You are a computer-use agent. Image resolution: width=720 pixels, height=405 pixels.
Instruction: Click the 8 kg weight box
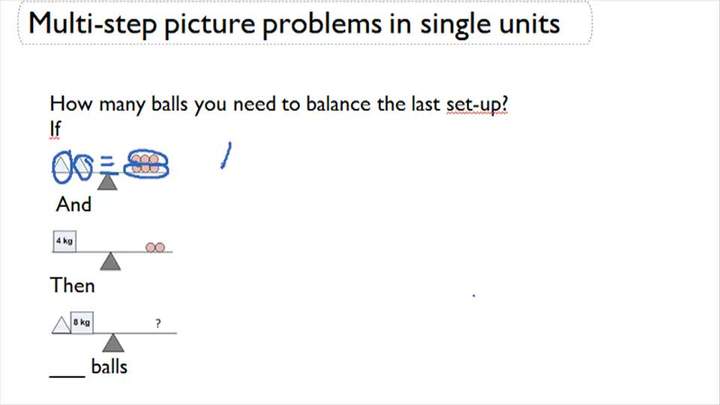tap(82, 322)
